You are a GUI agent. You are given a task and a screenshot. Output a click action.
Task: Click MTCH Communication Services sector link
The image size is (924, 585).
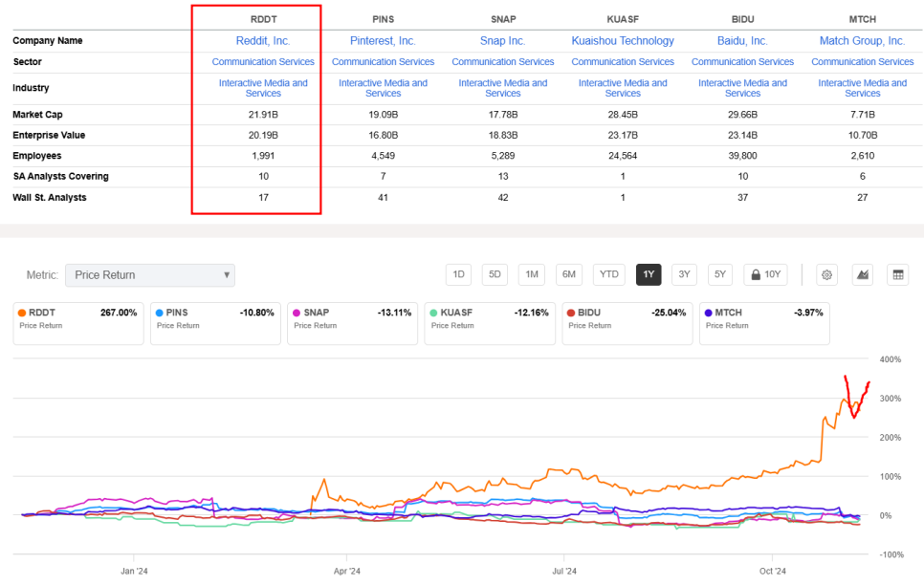[862, 62]
